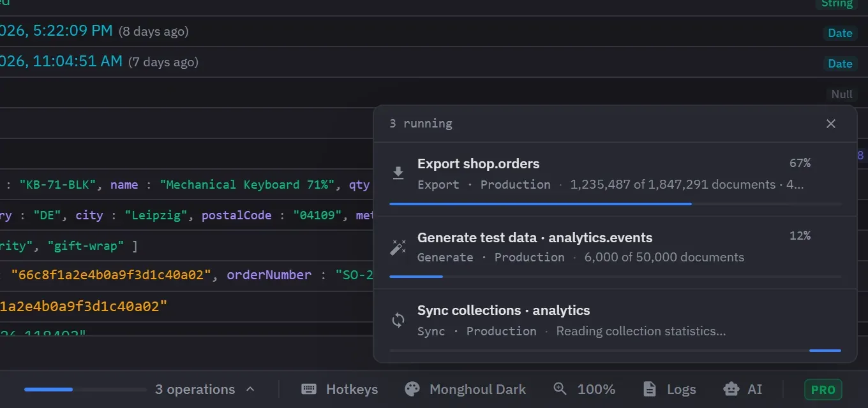Click the "DE" country value
This screenshot has height=408, width=868.
click(x=48, y=215)
